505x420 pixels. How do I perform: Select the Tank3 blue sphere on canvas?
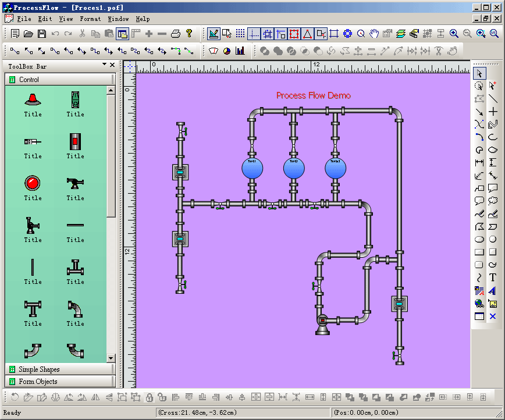coord(335,168)
